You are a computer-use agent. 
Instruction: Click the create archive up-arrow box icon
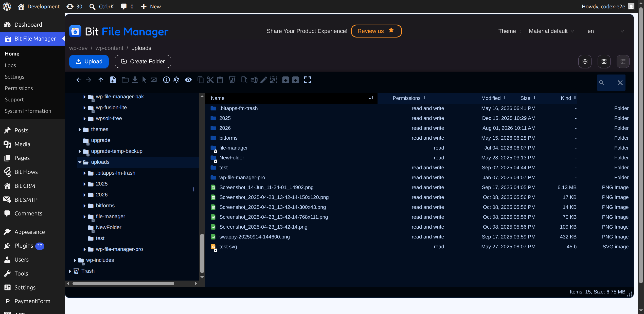[285, 80]
